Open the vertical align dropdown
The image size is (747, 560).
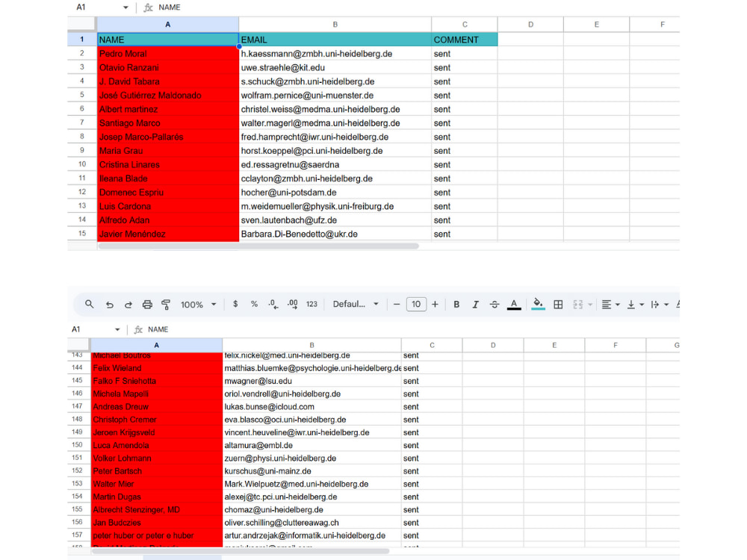click(636, 305)
